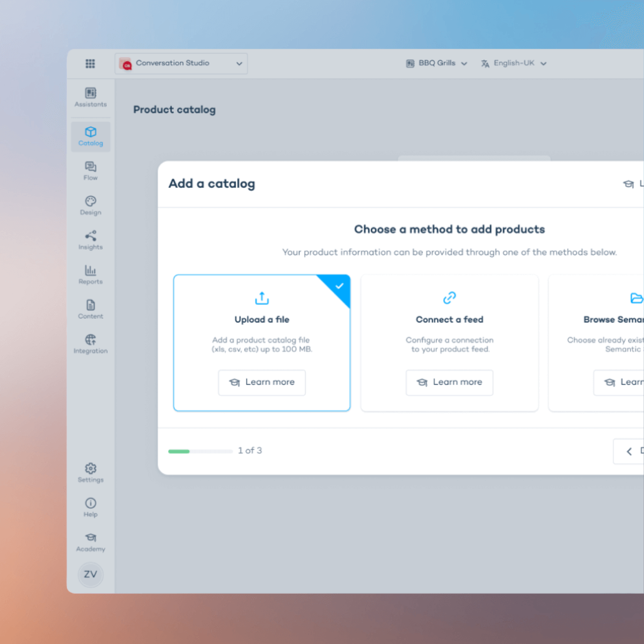Expand the Conversation Studio dropdown
The width and height of the screenshot is (644, 644).
[x=181, y=63]
